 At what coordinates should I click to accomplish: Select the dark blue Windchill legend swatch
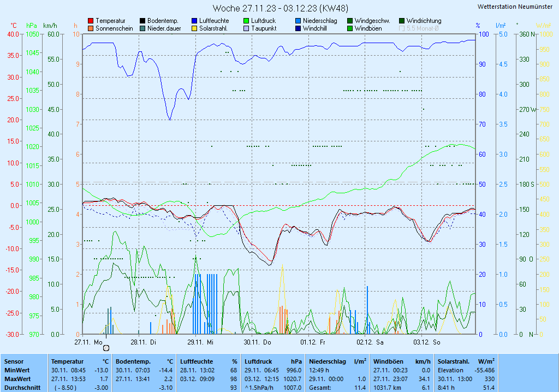click(x=298, y=28)
